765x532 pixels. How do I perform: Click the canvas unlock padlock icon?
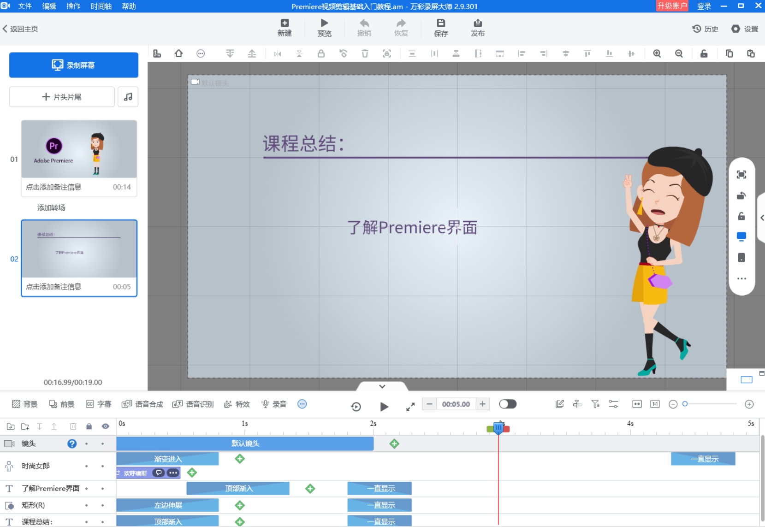(x=704, y=53)
